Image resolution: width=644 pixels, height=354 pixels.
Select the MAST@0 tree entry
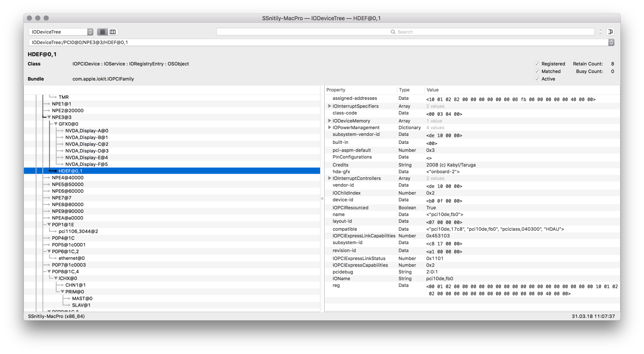pos(82,298)
